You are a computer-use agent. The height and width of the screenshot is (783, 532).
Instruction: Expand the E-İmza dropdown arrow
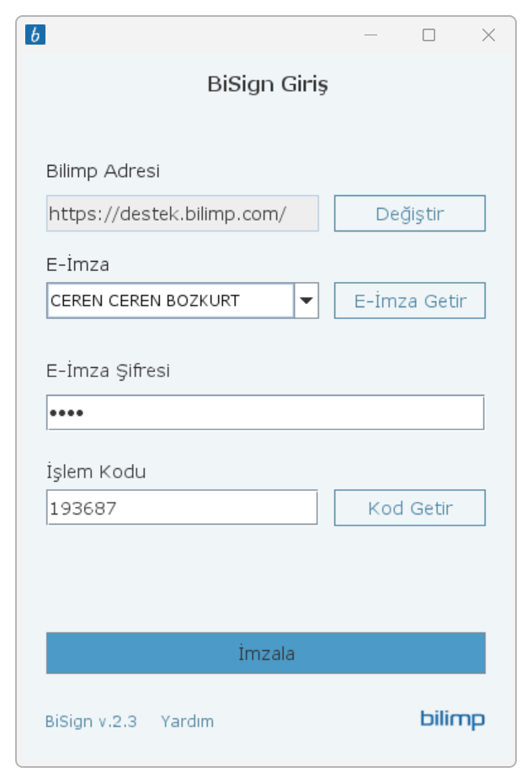point(306,301)
